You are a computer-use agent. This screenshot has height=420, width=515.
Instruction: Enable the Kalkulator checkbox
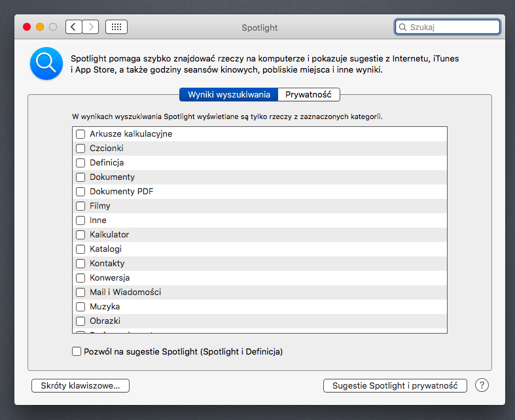tap(80, 235)
